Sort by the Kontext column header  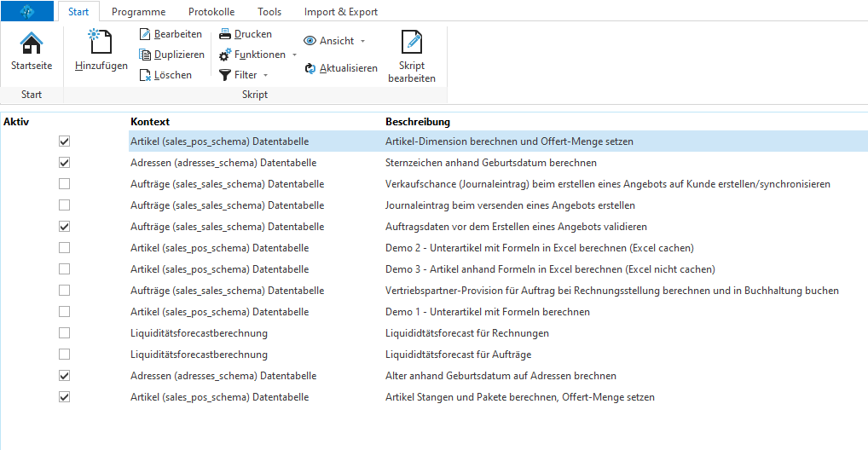click(x=150, y=122)
